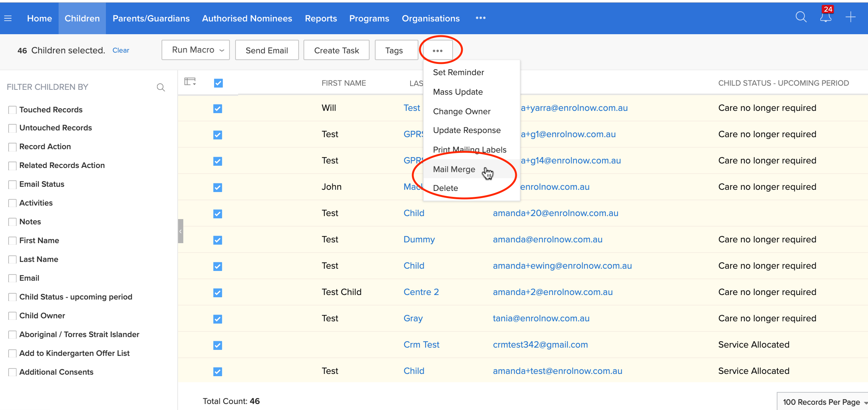
Task: Expand the Run Macro dropdown
Action: click(x=196, y=50)
